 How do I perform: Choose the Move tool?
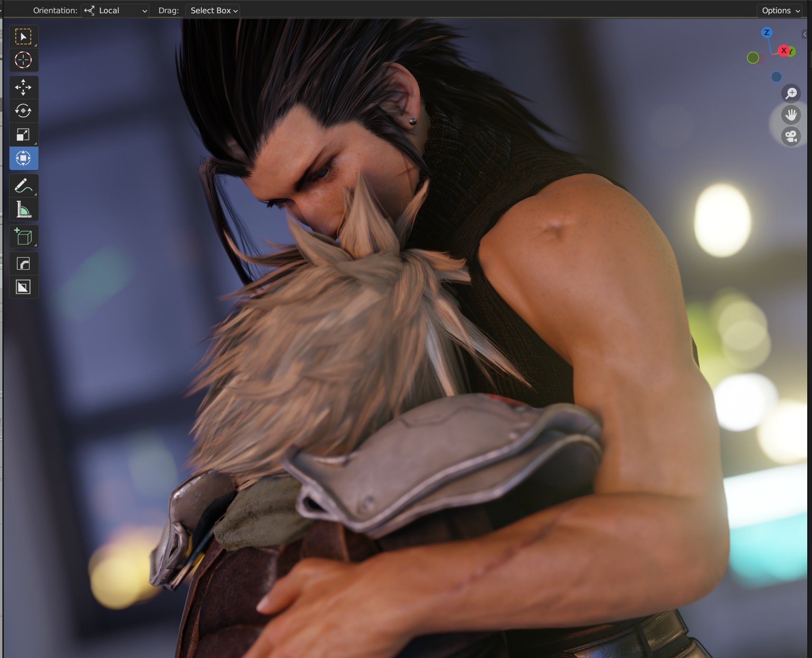(23, 87)
